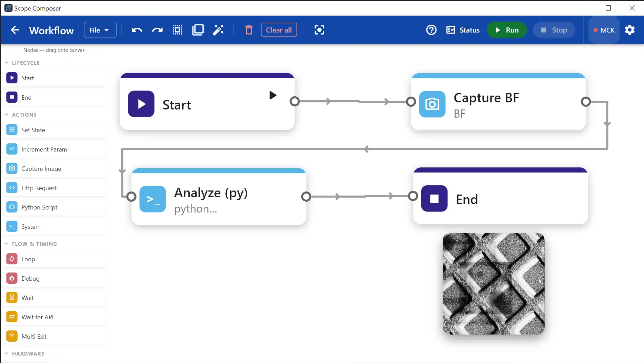Click the select-all dashed square icon
This screenshot has height=363, width=644.
pos(178,30)
